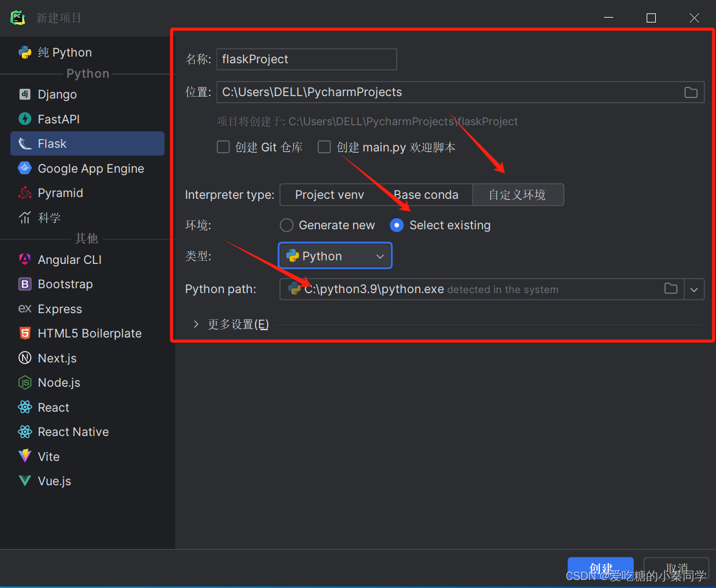The height and width of the screenshot is (588, 716).
Task: Choose the Google App Engine project type
Action: click(87, 168)
